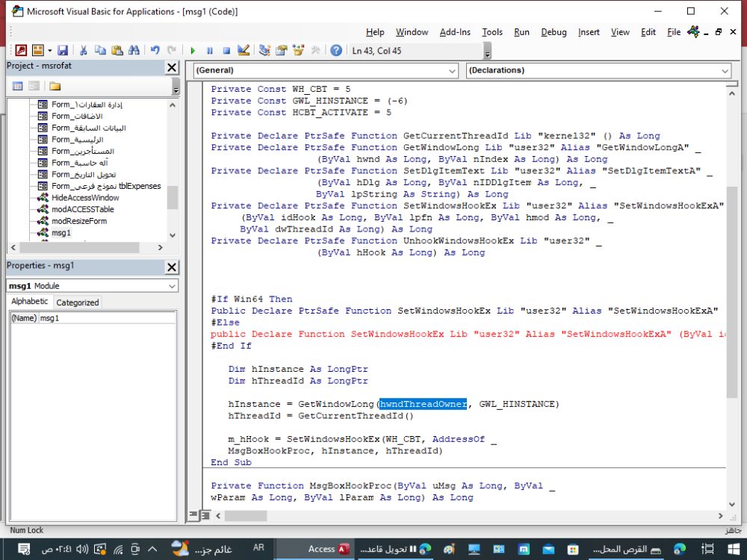
Task: Expand the msg1 Module properties dropdown
Action: [172, 286]
